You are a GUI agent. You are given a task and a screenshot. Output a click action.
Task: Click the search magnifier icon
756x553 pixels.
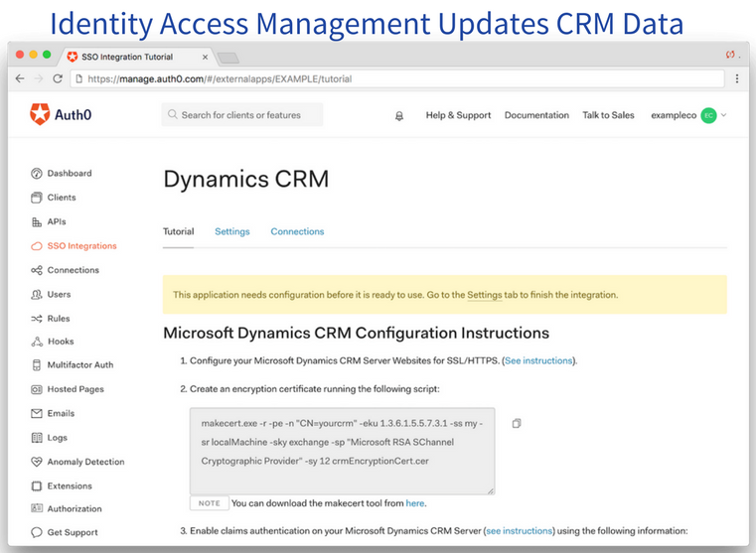[x=172, y=114]
